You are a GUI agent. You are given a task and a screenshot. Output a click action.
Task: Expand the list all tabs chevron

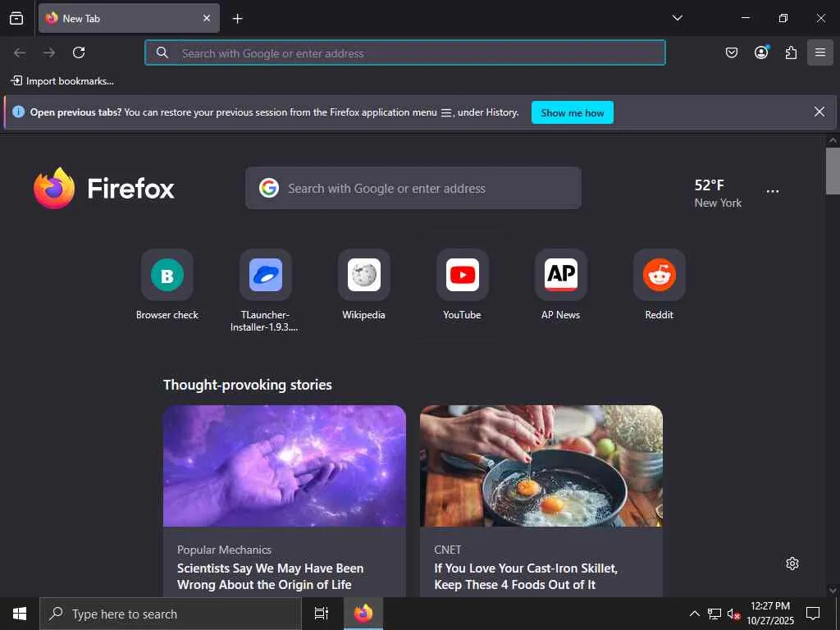click(x=677, y=18)
